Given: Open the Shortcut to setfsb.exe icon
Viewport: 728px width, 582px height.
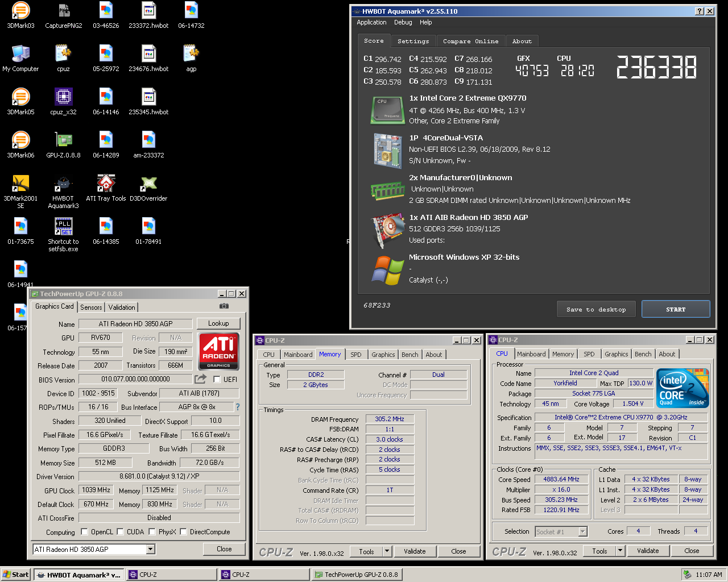Looking at the screenshot, I should (63, 234).
